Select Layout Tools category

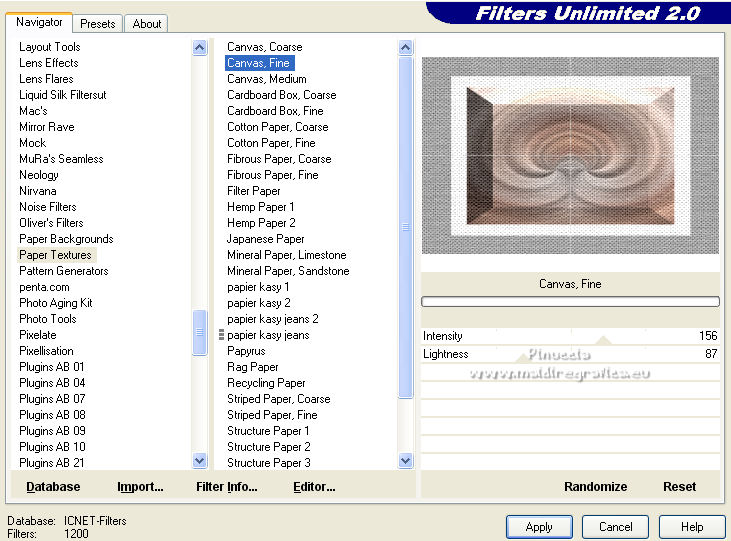(50, 47)
